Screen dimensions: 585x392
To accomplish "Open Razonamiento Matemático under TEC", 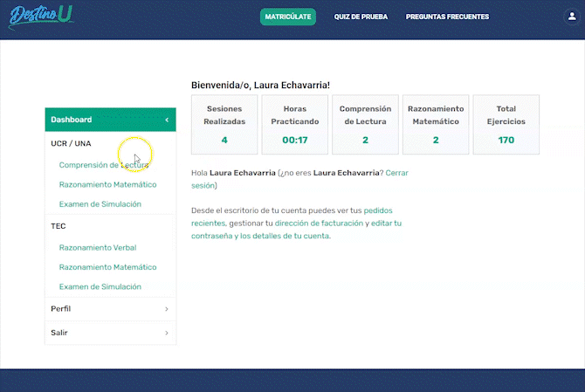I will (x=107, y=267).
